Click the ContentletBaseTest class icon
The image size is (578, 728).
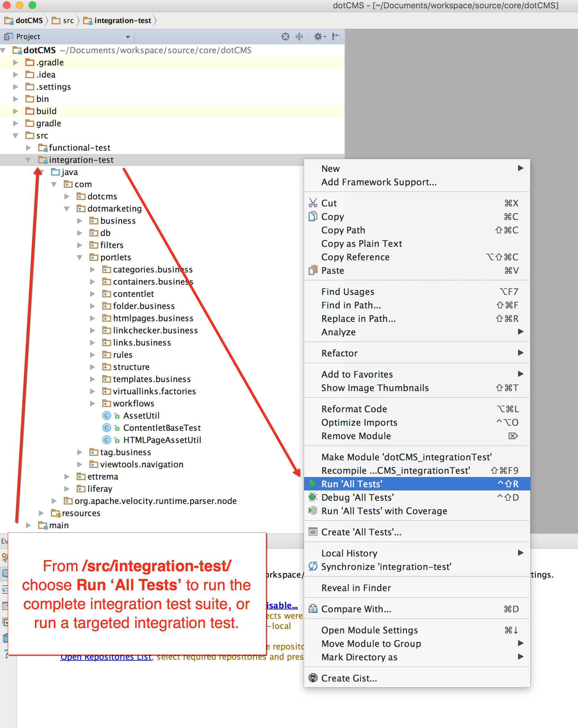106,428
